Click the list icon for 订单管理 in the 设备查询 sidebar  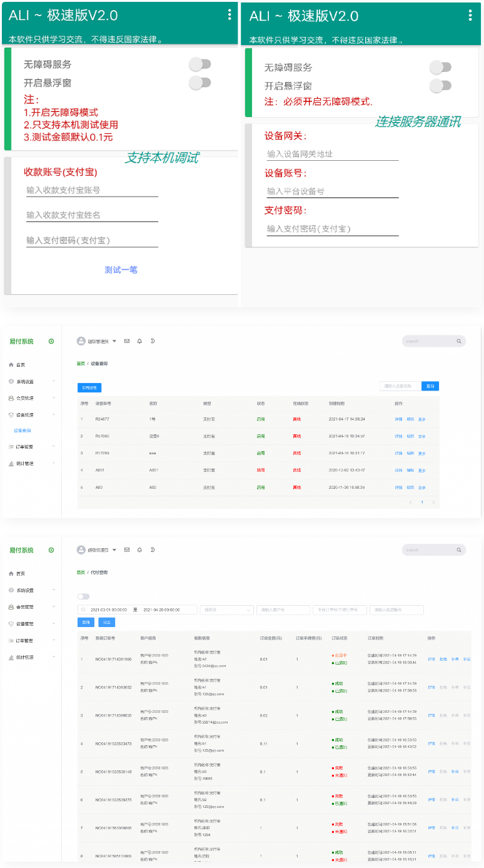(11, 447)
